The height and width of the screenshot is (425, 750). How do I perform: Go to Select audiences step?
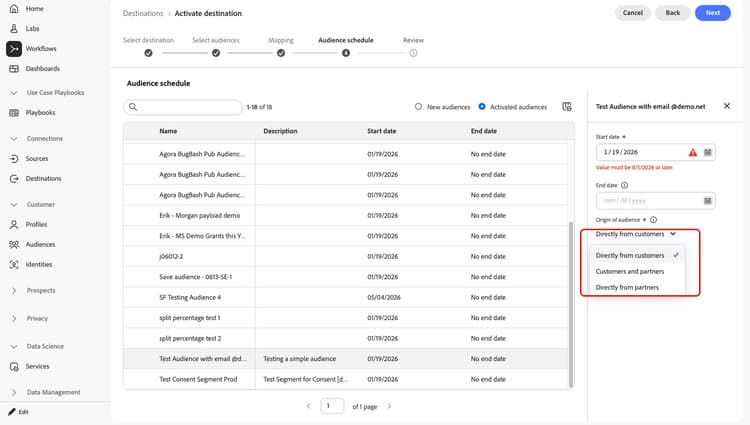click(216, 53)
